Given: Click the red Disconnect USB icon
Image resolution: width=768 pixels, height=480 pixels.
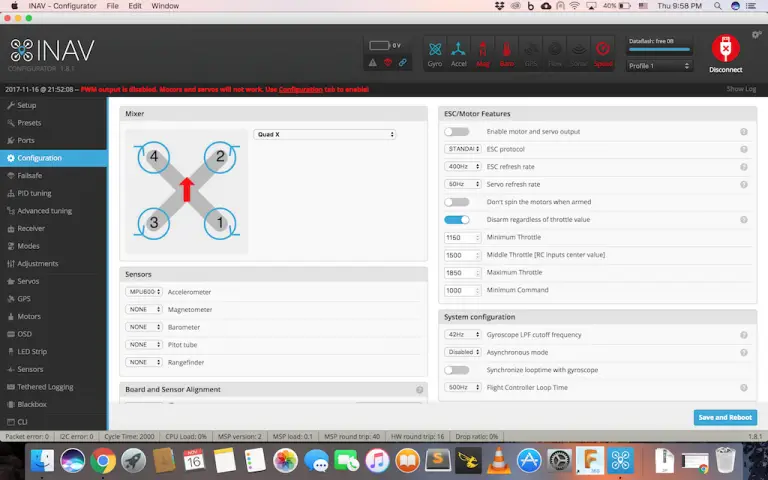Looking at the screenshot, I should 725,49.
